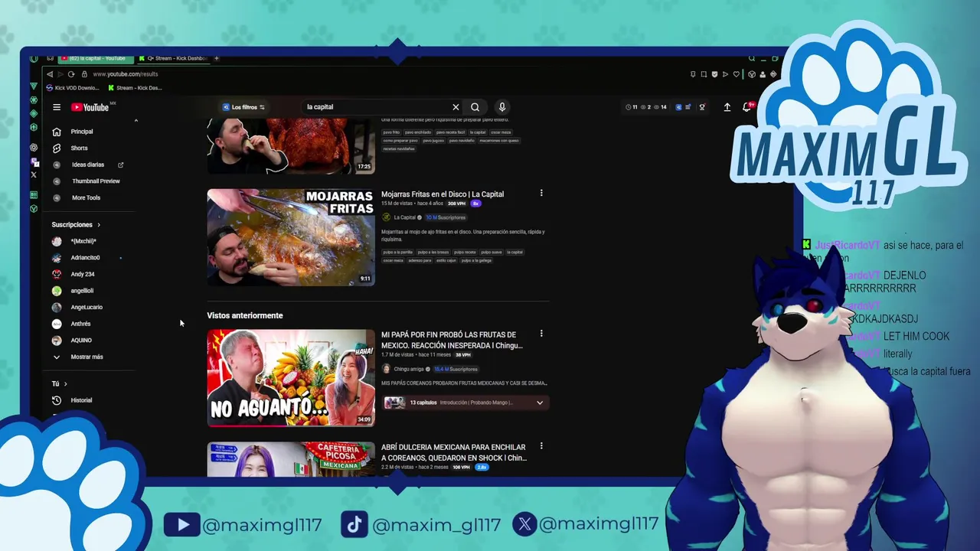Viewport: 980px width, 551px height.
Task: Click the browser search icon at top right
Action: (752, 58)
